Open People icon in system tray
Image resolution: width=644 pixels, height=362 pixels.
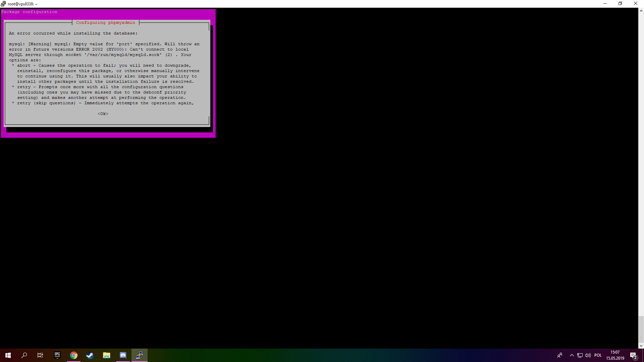(559, 355)
